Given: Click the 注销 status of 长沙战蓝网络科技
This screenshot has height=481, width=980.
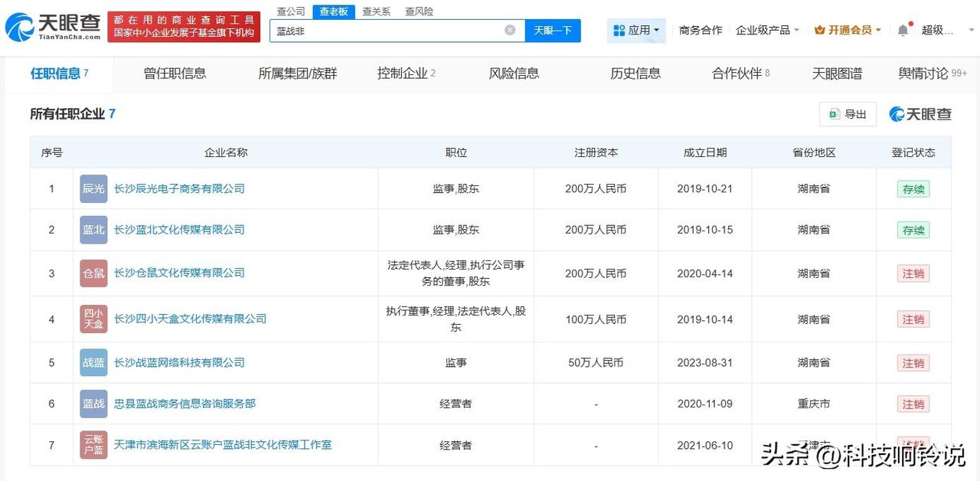Looking at the screenshot, I should click(913, 363).
